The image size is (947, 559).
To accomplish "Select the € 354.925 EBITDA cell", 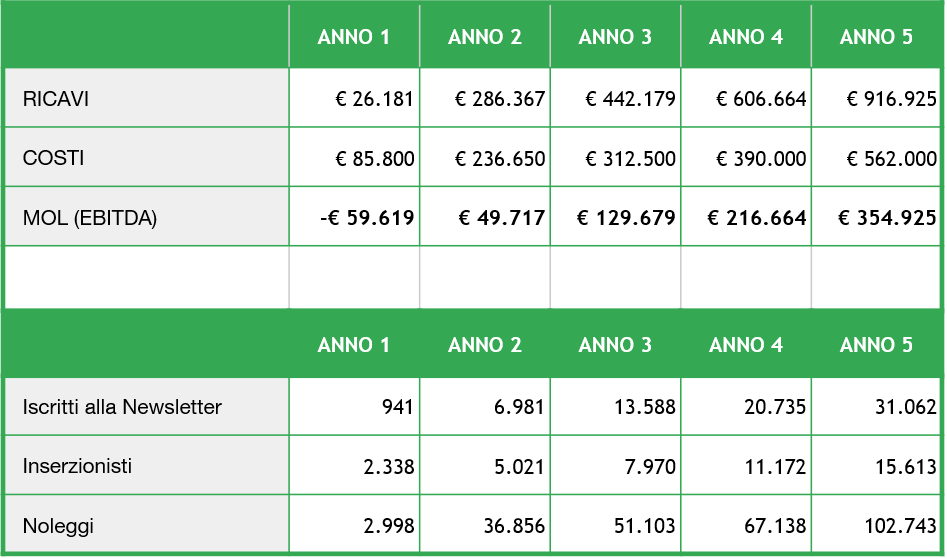I will [x=876, y=217].
